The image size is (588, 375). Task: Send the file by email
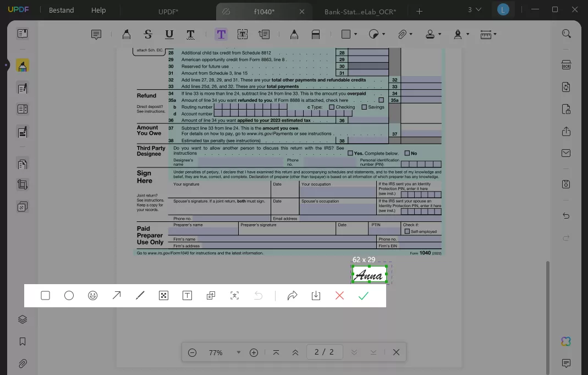(x=566, y=153)
